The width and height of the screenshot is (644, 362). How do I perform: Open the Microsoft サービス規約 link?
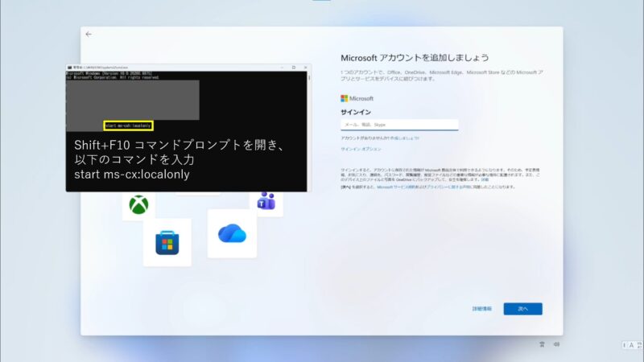[394, 187]
